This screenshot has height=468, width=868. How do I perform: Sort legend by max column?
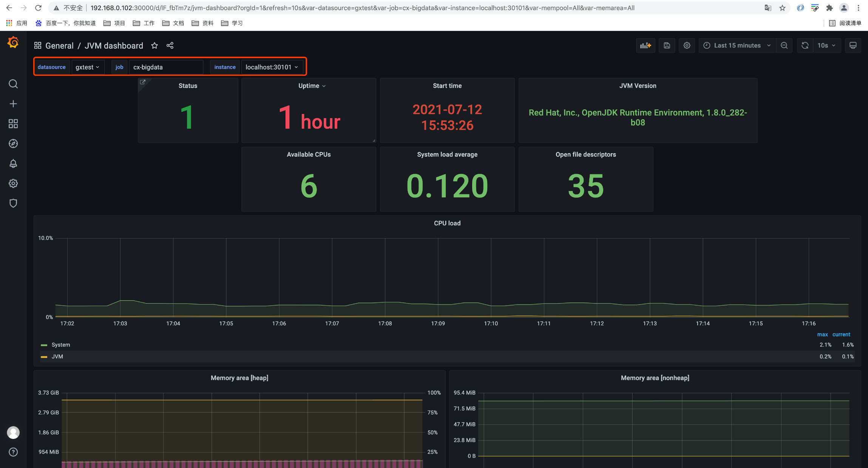(x=822, y=335)
